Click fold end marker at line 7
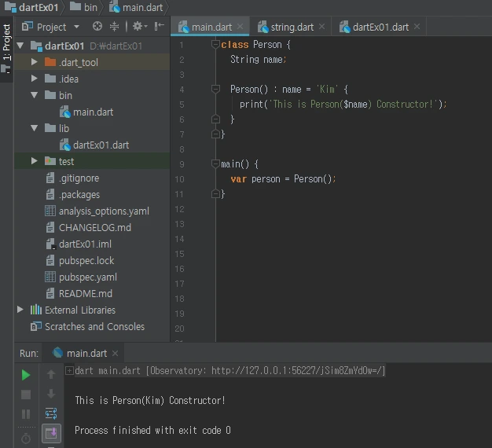 (215, 134)
